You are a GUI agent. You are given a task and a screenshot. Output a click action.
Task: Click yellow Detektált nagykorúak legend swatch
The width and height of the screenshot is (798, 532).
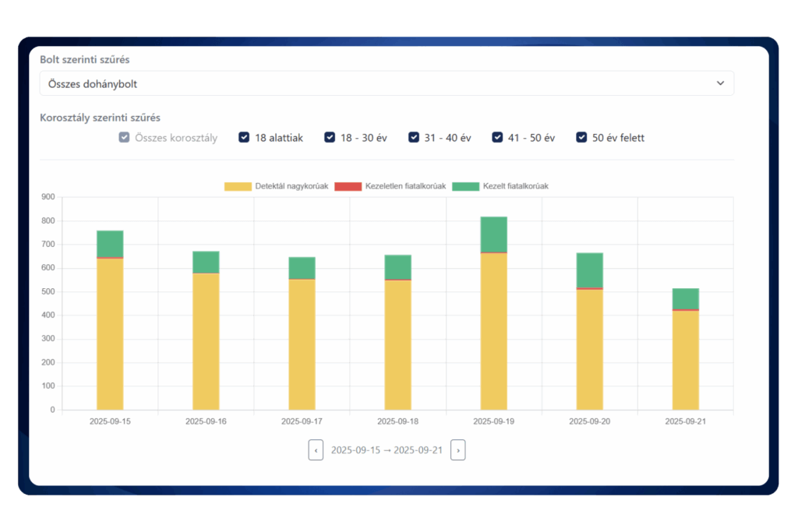coord(238,187)
